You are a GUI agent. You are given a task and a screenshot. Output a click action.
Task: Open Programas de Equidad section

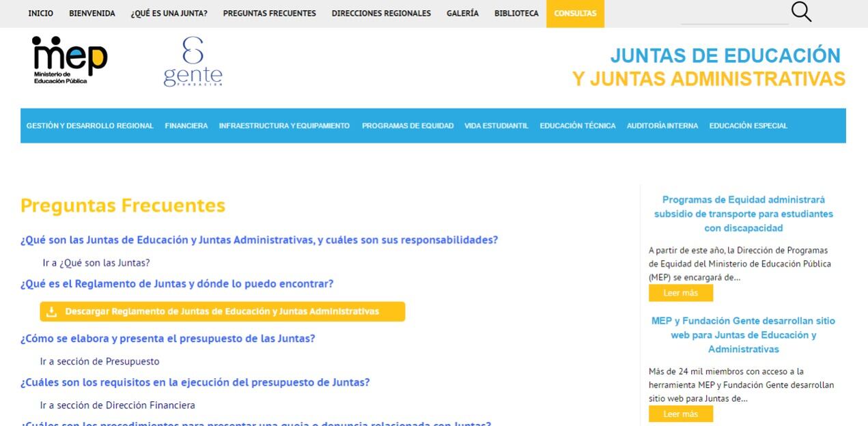(407, 126)
